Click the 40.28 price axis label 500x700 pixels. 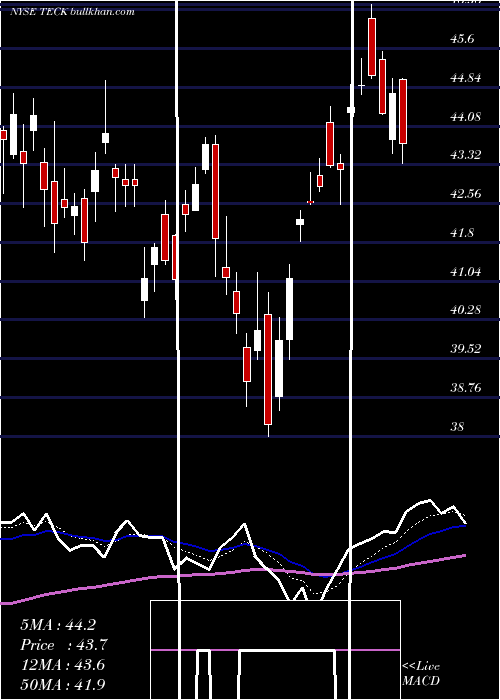tap(466, 309)
